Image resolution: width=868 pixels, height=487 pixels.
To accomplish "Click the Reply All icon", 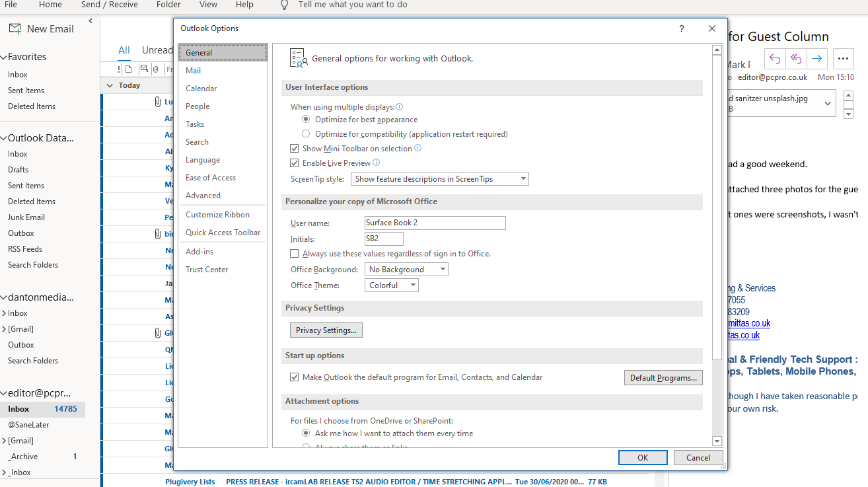I will click(795, 59).
